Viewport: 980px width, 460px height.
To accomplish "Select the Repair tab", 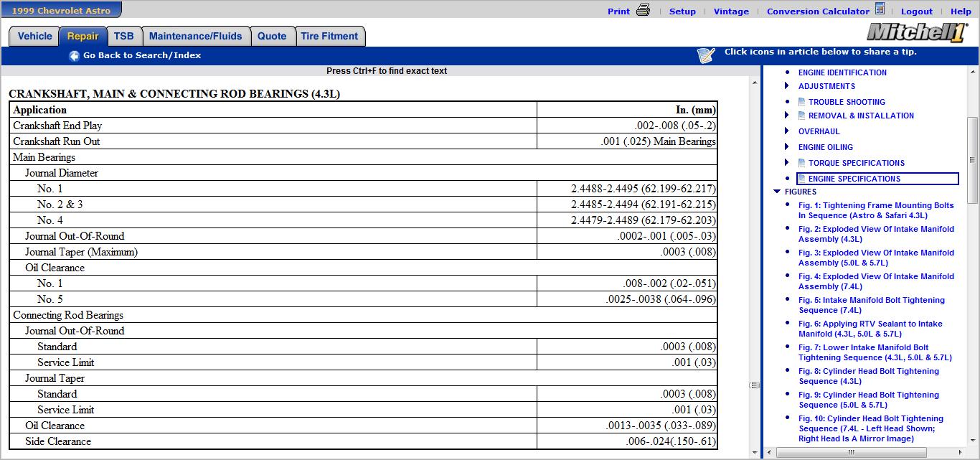I will (x=83, y=36).
